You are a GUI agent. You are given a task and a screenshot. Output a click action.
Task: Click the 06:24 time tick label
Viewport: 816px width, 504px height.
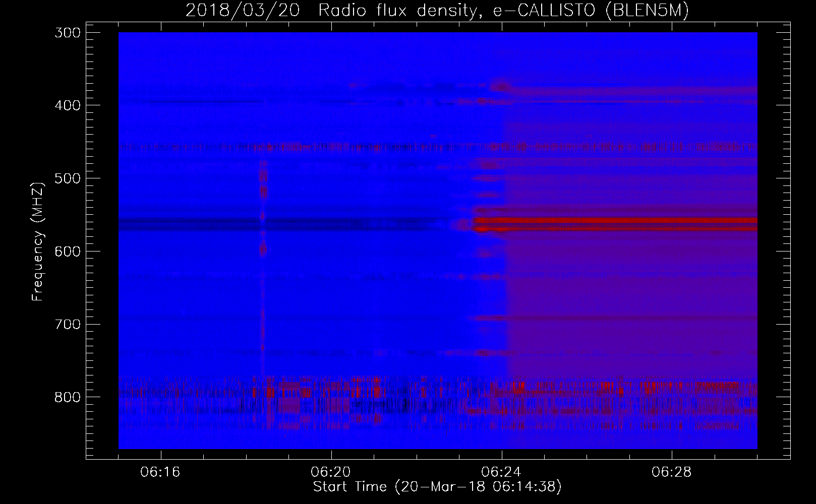[x=501, y=472]
